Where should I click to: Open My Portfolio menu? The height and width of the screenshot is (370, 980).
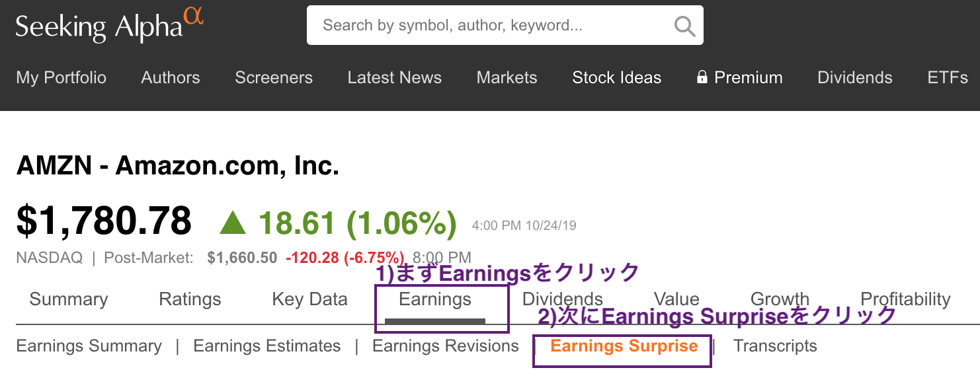(x=61, y=77)
